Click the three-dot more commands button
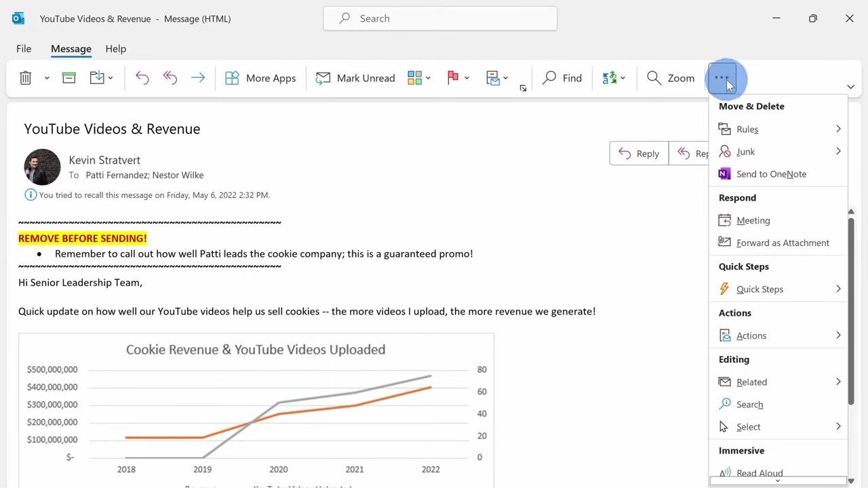Viewport: 868px width, 488px height. coord(721,78)
